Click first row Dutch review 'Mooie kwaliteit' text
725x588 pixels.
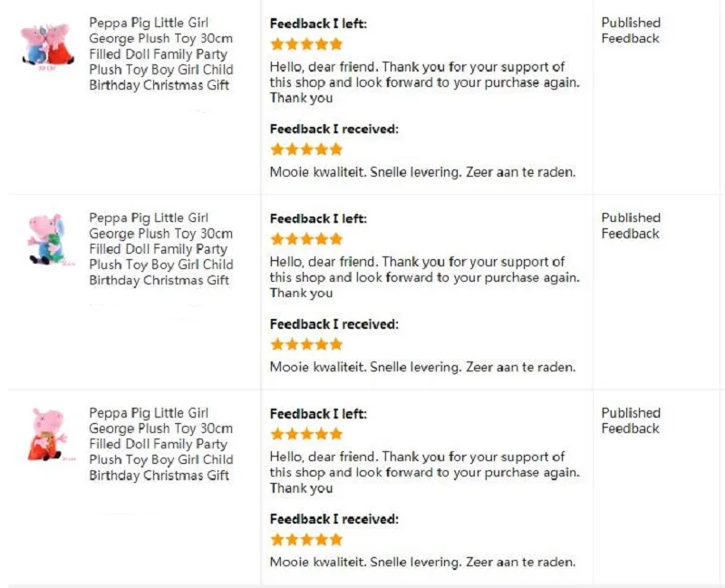[x=422, y=172]
